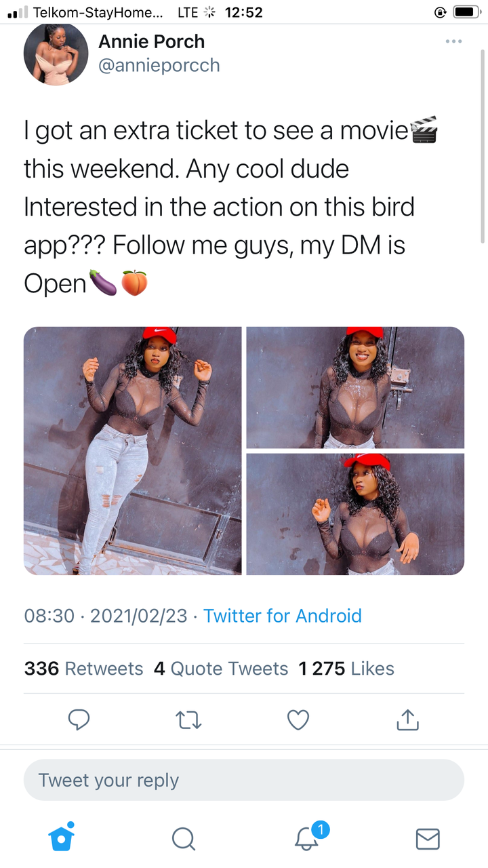Open the large left tweet photo
This screenshot has width=488, height=868.
click(132, 451)
